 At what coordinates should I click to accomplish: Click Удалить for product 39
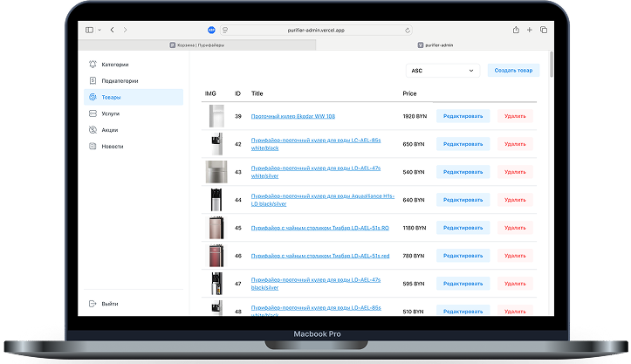tap(515, 116)
